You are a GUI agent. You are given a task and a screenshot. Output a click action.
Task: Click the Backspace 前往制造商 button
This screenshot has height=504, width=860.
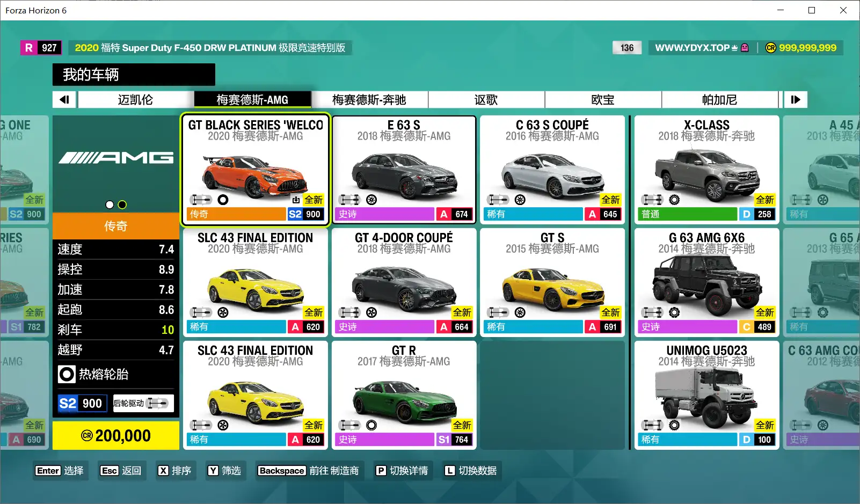pos(309,471)
